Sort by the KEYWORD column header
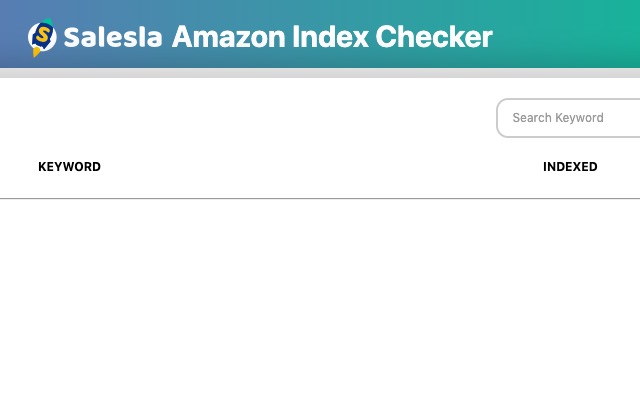 [x=69, y=167]
